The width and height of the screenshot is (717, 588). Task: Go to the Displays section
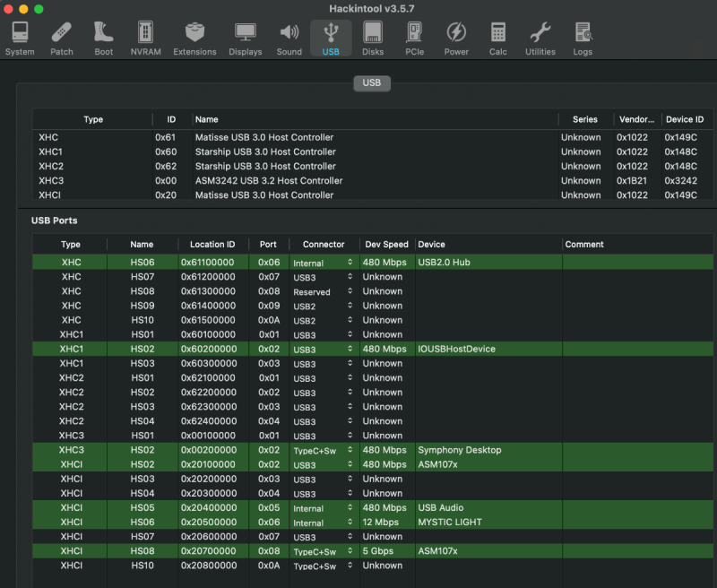245,39
